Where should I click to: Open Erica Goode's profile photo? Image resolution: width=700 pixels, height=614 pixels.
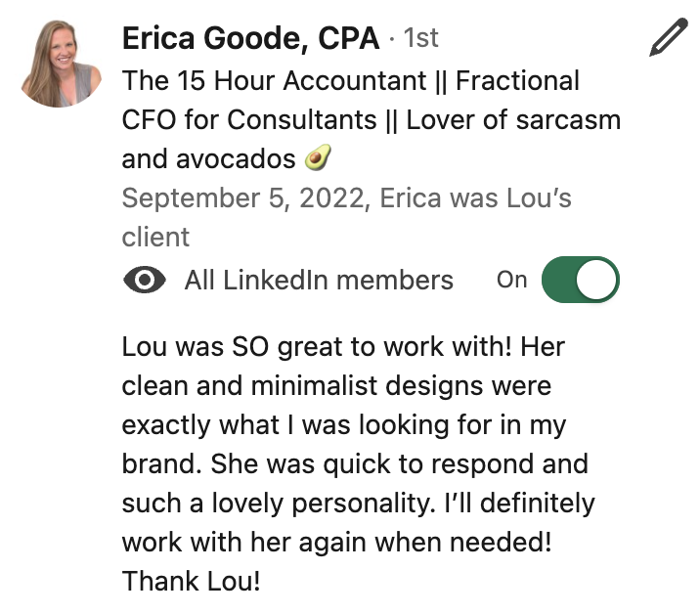click(63, 64)
